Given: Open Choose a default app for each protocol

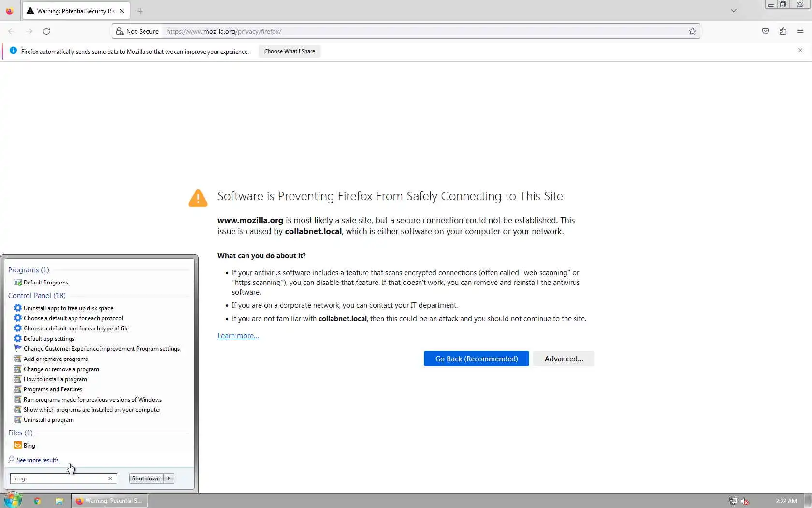Looking at the screenshot, I should pyautogui.click(x=73, y=318).
